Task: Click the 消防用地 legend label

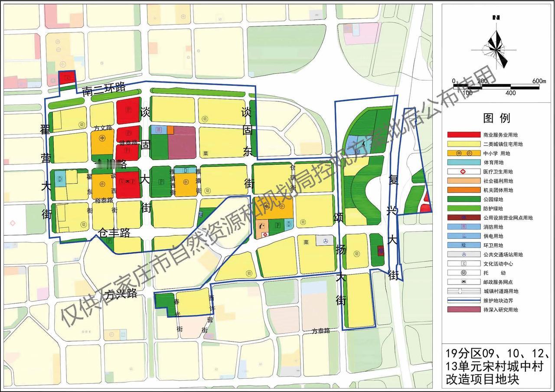Action: pyautogui.click(x=493, y=227)
